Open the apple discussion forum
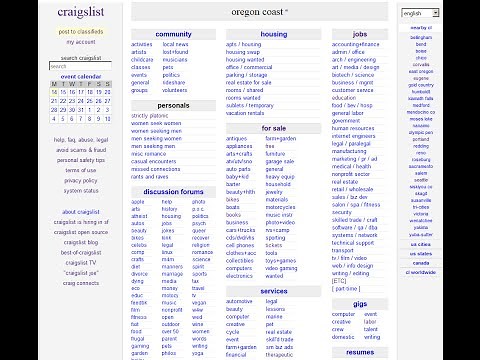480x360 pixels. 138,202
